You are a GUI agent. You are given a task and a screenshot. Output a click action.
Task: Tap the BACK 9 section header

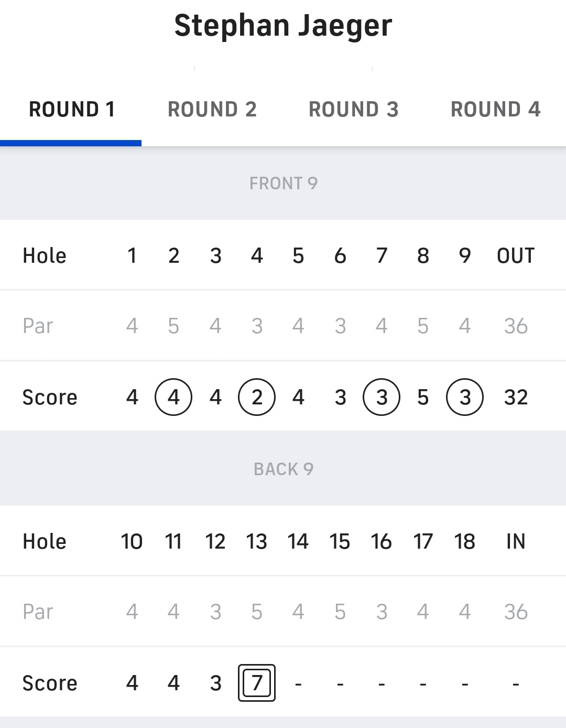pyautogui.click(x=283, y=469)
